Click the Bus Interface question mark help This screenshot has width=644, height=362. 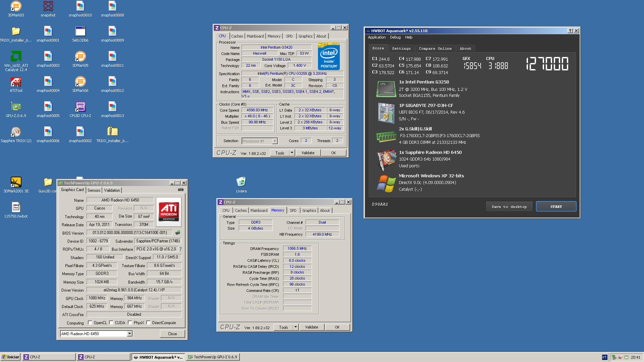[180, 249]
